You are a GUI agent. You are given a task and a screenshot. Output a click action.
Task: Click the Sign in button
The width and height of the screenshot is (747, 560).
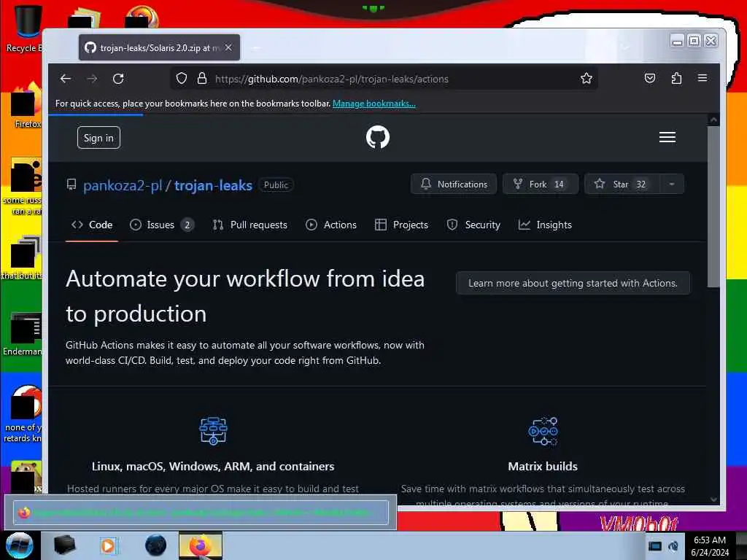98,138
